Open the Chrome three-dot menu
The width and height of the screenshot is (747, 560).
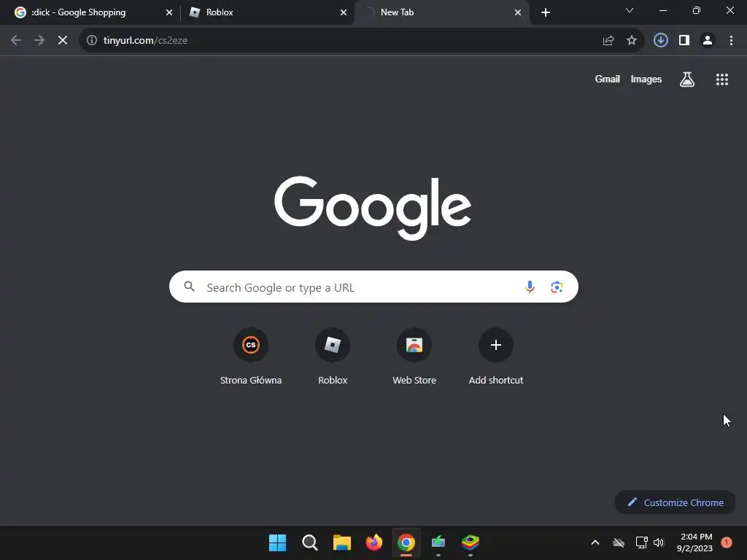click(x=731, y=41)
